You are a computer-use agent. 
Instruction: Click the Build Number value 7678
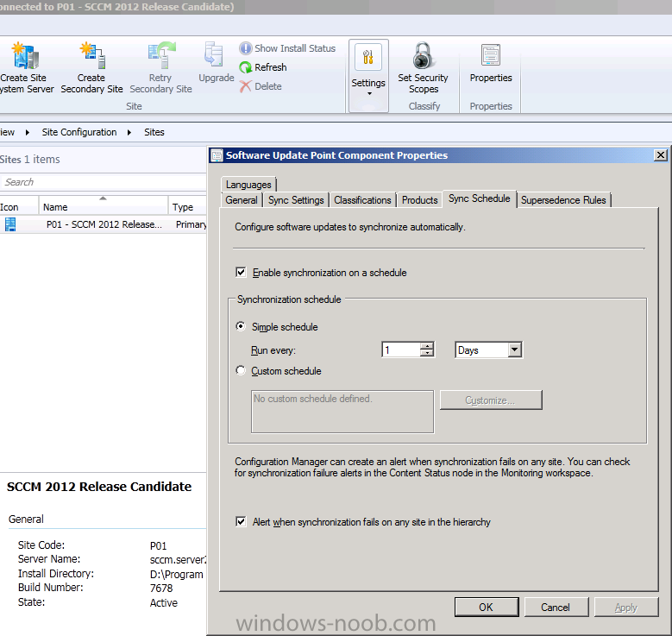click(161, 588)
